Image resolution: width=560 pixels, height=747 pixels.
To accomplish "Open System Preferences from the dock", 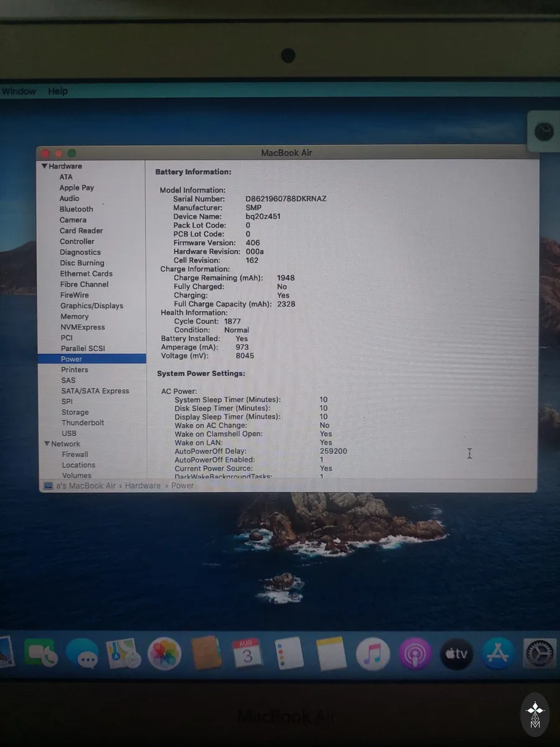I will pos(539,654).
